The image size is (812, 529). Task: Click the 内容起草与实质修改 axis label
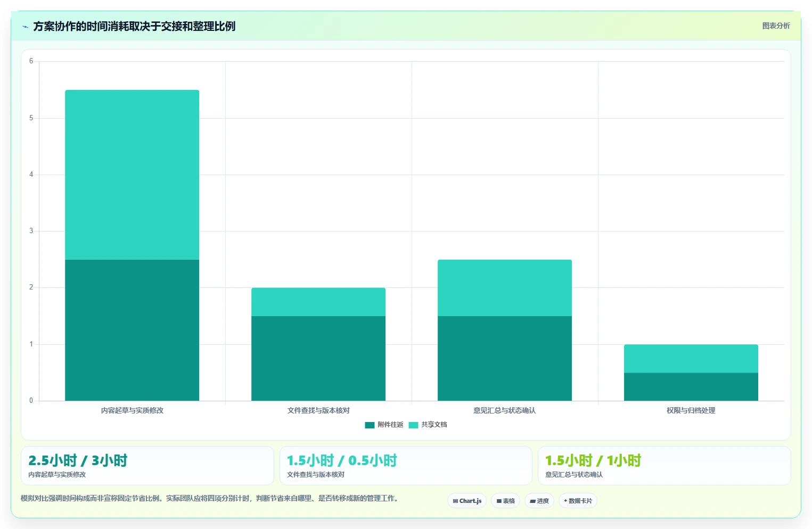point(132,410)
